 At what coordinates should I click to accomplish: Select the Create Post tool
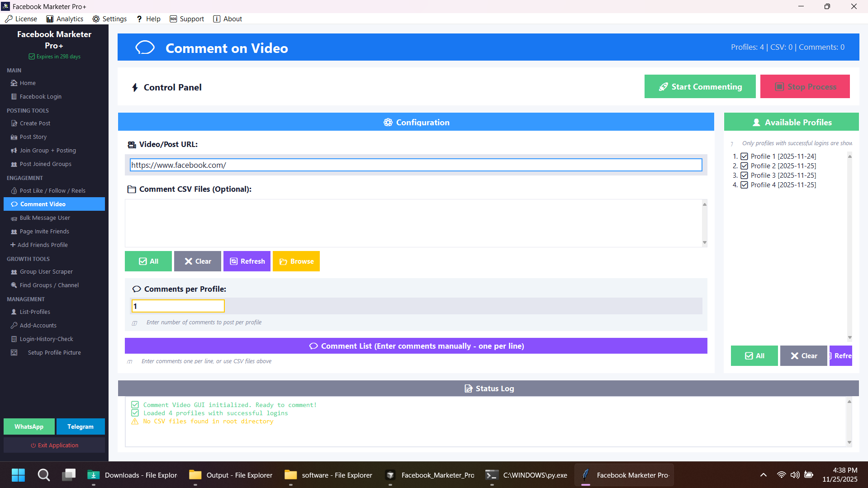(x=35, y=123)
